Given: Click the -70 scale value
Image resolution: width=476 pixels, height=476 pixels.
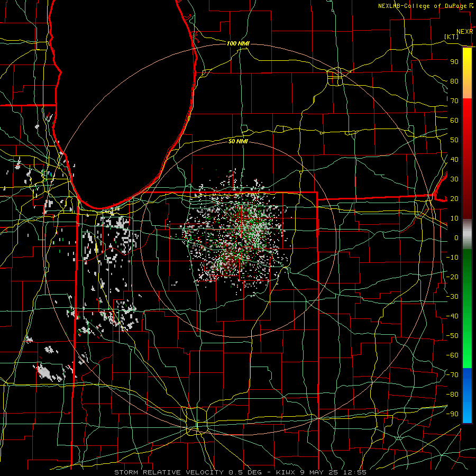Looking at the screenshot, I should click(x=452, y=375).
